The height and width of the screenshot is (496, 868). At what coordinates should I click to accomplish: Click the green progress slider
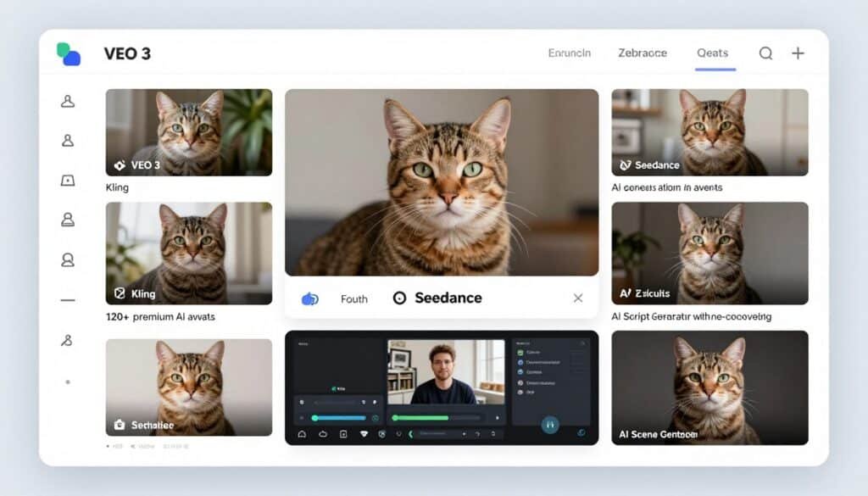436,418
